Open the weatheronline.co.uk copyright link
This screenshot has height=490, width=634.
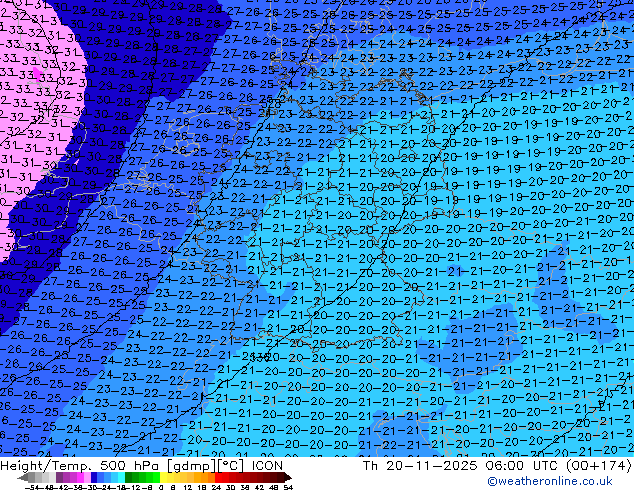click(x=550, y=481)
